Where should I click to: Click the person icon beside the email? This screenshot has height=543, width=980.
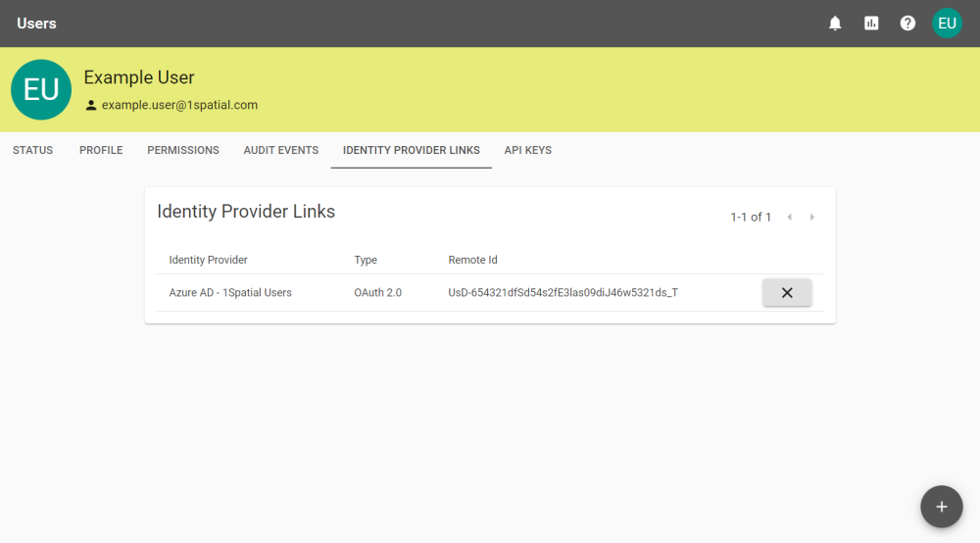[91, 106]
